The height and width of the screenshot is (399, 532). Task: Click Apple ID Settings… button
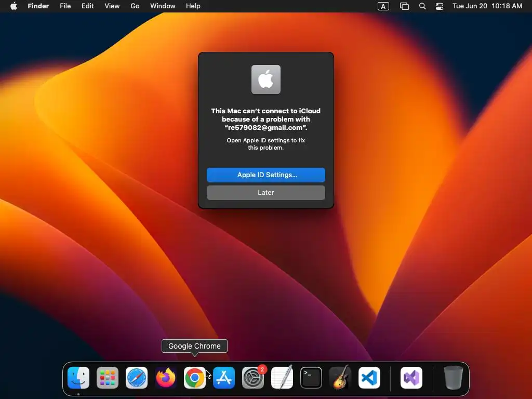pos(266,175)
